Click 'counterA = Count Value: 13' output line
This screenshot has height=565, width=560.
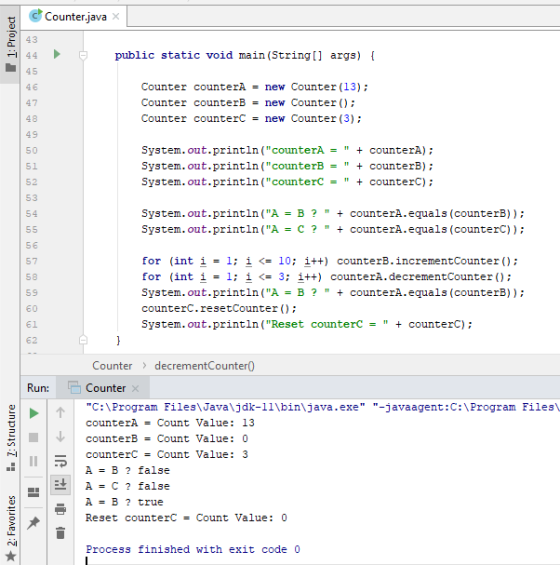[170, 423]
